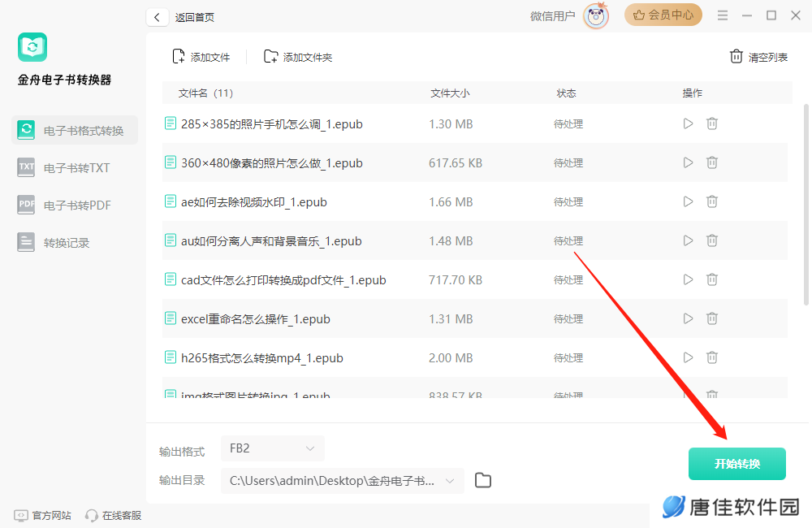Click the 2.00 MB size cell
The width and height of the screenshot is (812, 528).
tap(451, 357)
